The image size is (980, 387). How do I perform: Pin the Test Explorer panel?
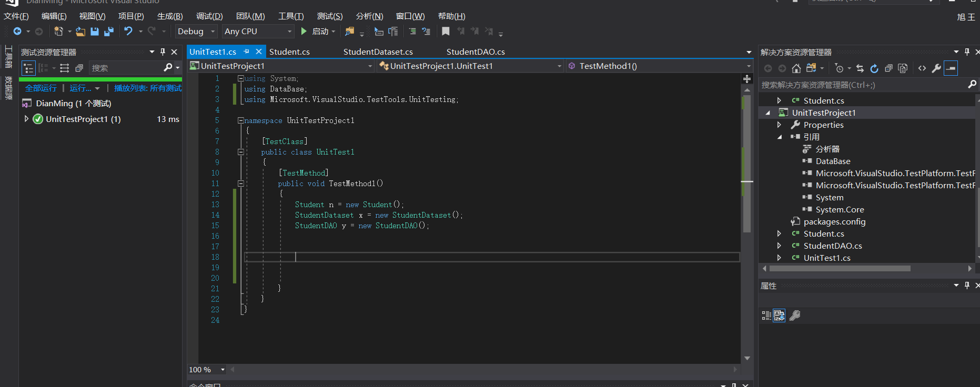coord(163,52)
